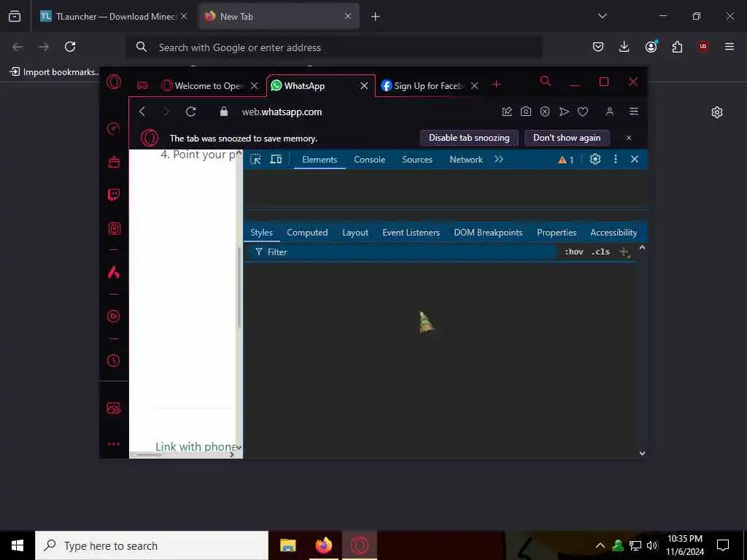This screenshot has height=560, width=747.
Task: Take snapshot with camera icon
Action: click(x=525, y=112)
